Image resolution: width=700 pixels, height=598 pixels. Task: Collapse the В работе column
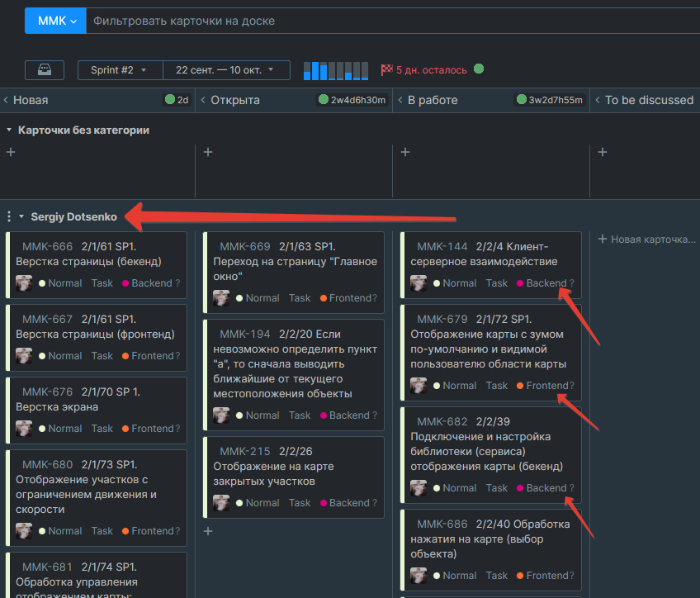[400, 100]
